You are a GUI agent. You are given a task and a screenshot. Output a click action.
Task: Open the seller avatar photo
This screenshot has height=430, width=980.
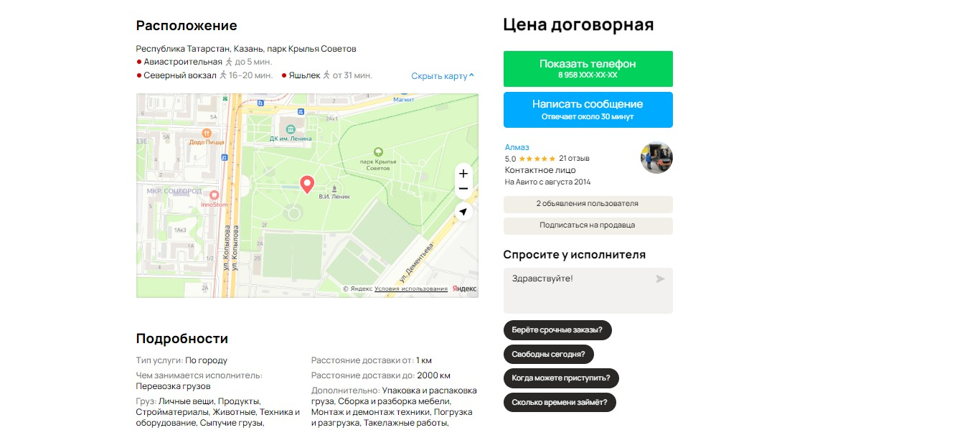pyautogui.click(x=656, y=158)
